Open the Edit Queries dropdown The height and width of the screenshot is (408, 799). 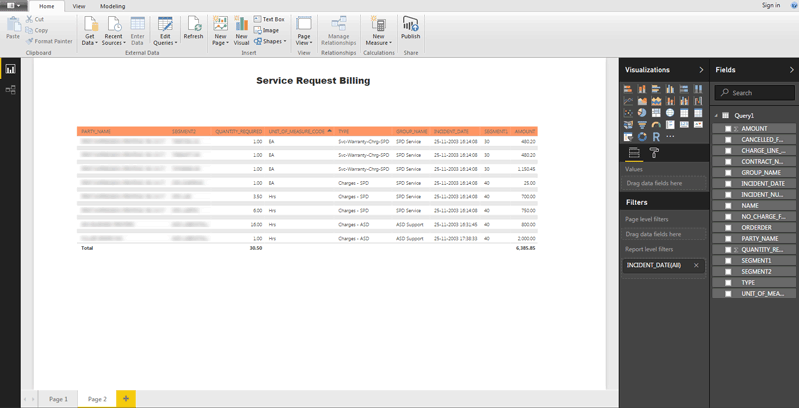tap(165, 31)
